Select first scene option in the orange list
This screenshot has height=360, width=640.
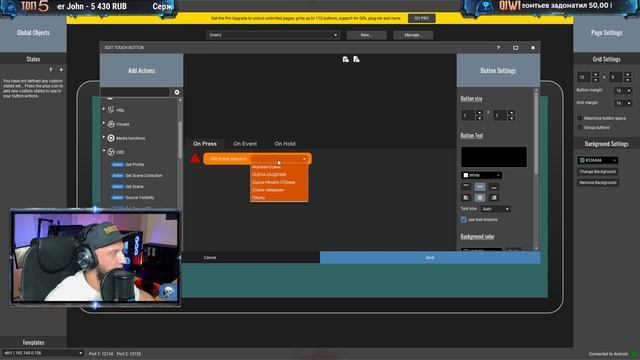pyautogui.click(x=279, y=167)
